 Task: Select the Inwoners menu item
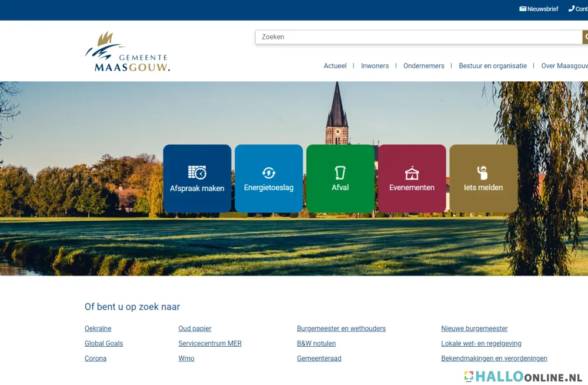click(375, 66)
